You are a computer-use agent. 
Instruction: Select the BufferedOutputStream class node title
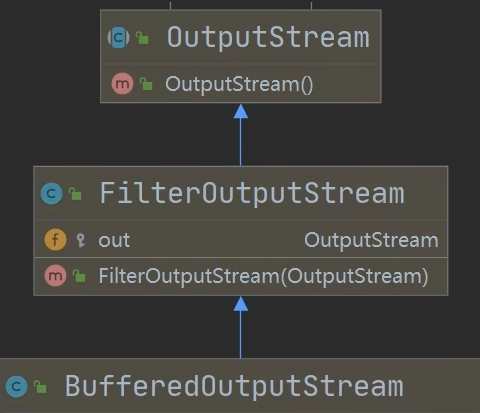(x=234, y=386)
